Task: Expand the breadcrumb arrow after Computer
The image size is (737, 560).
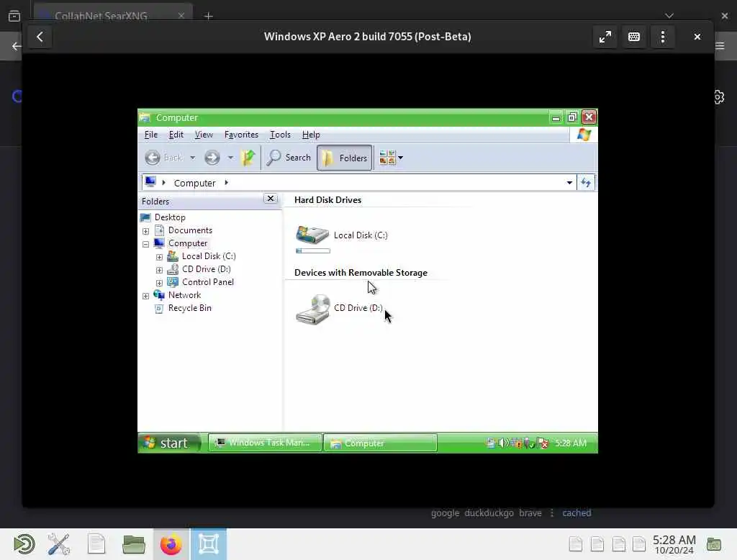Action: [x=226, y=182]
